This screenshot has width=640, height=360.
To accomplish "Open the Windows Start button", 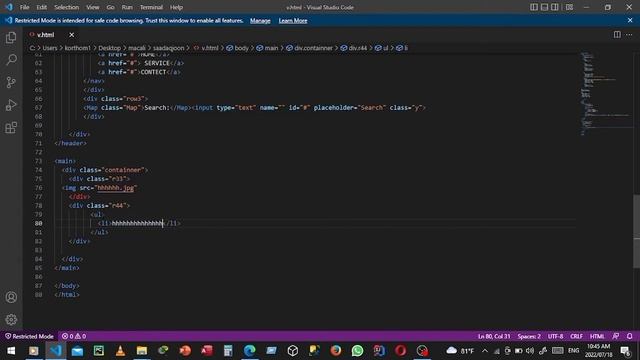I will click(11, 351).
